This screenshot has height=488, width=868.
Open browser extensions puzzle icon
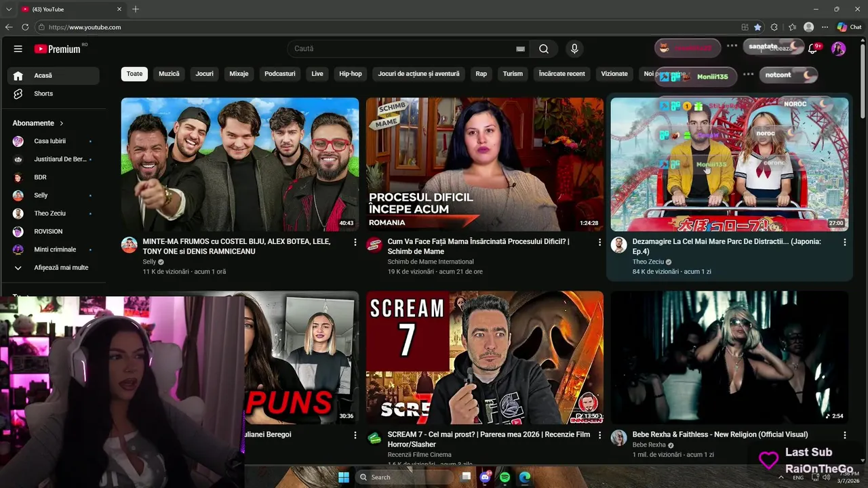tap(774, 27)
